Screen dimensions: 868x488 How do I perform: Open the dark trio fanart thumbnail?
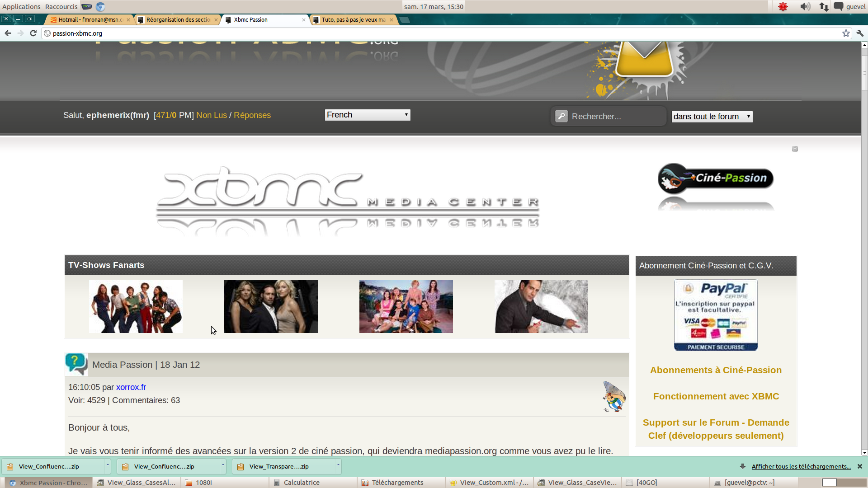click(271, 306)
